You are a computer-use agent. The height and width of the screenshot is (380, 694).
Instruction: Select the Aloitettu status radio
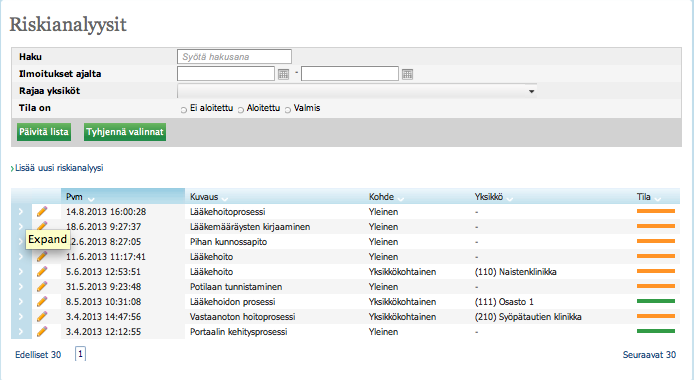click(x=241, y=110)
